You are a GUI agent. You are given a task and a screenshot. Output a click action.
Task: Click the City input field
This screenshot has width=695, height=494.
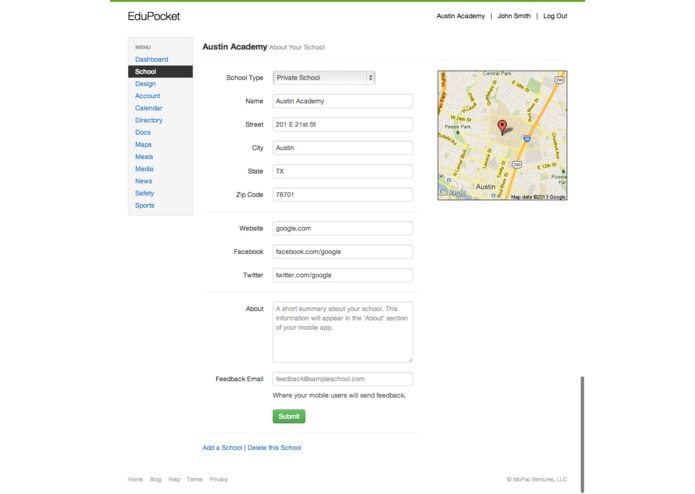pyautogui.click(x=343, y=148)
